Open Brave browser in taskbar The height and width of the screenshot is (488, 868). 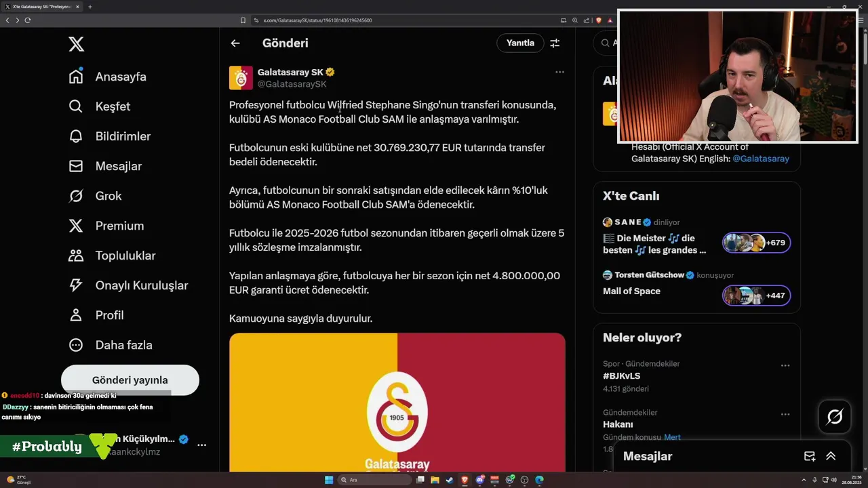point(465,480)
